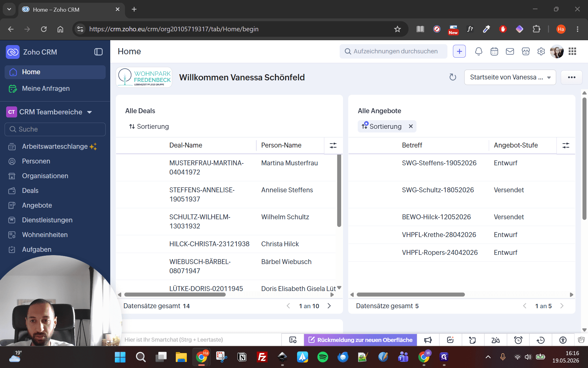Open the three-dots dashboard options
Image resolution: width=588 pixels, height=368 pixels.
[571, 77]
